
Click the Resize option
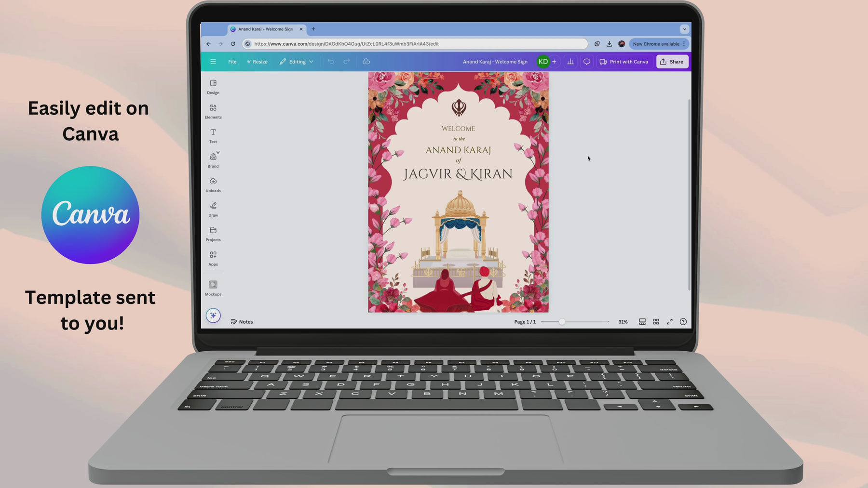click(x=257, y=62)
